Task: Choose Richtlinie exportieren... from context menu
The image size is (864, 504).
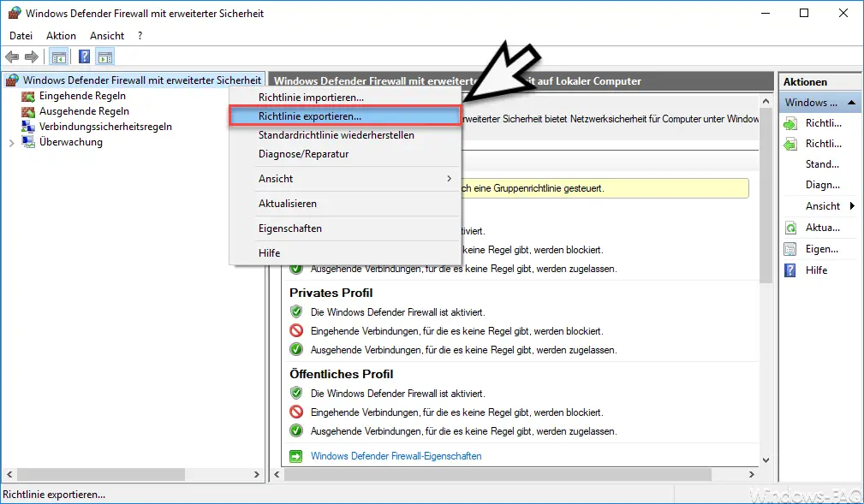Action: coord(345,116)
